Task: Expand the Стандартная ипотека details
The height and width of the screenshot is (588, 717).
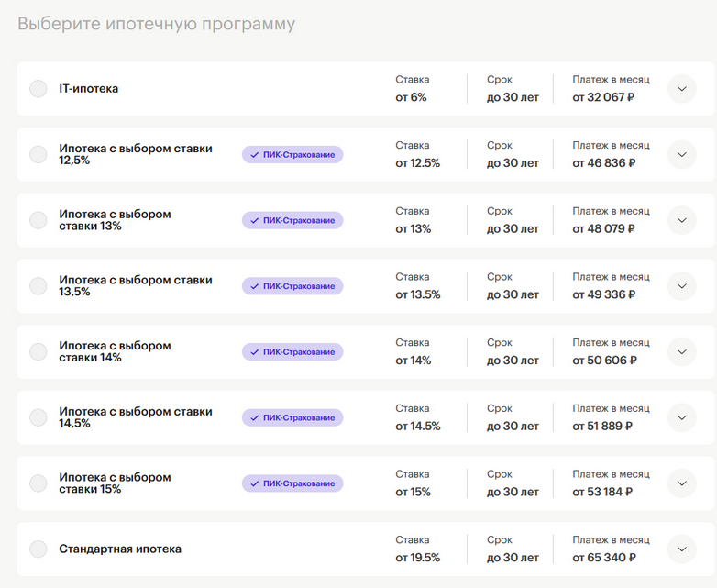Action: (681, 549)
